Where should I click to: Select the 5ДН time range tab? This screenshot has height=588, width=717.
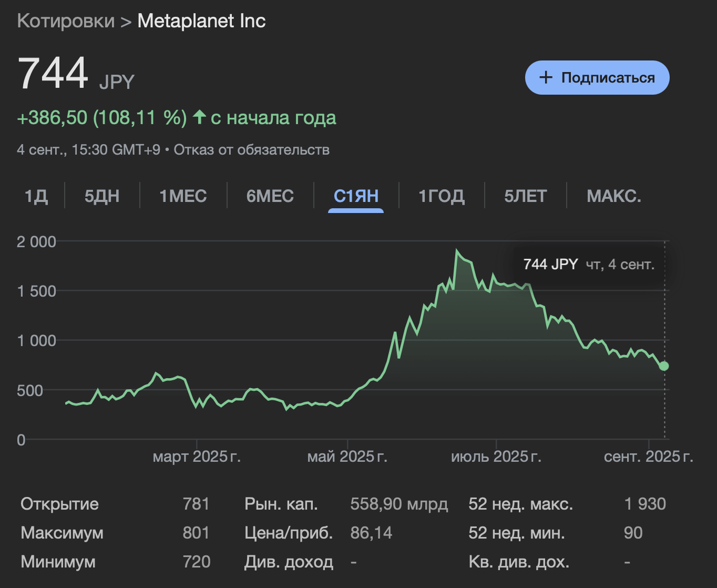[102, 196]
